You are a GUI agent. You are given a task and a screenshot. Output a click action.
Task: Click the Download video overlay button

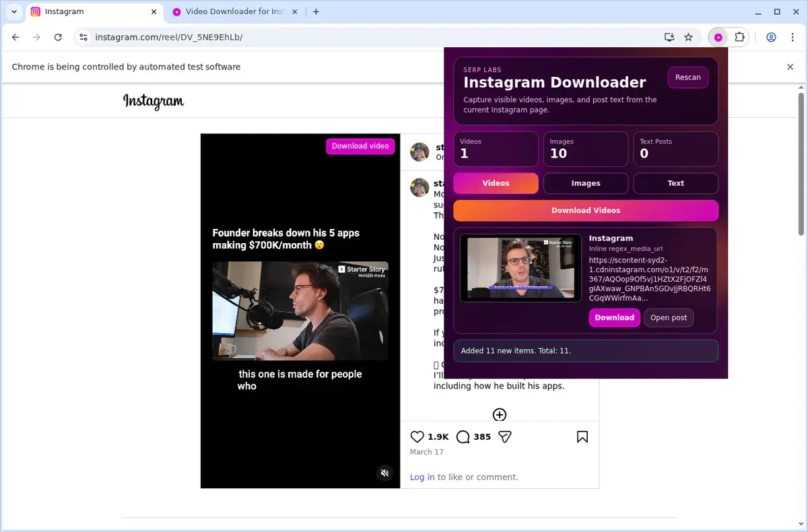tap(360, 146)
